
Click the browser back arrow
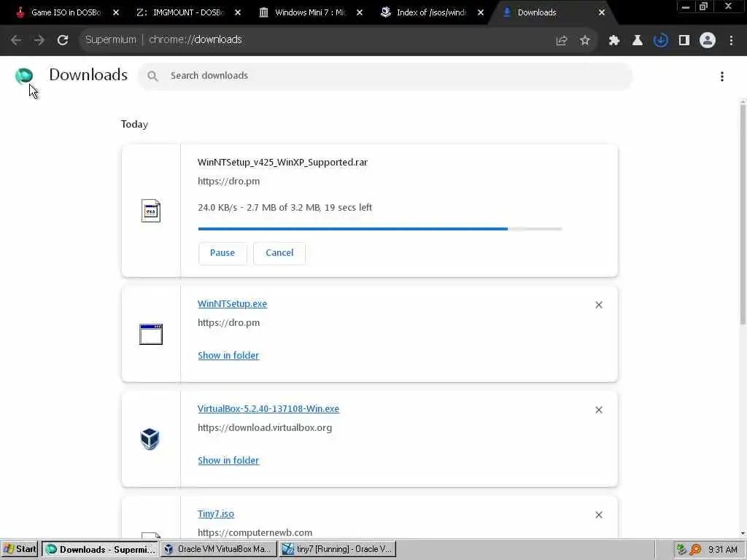click(x=16, y=40)
